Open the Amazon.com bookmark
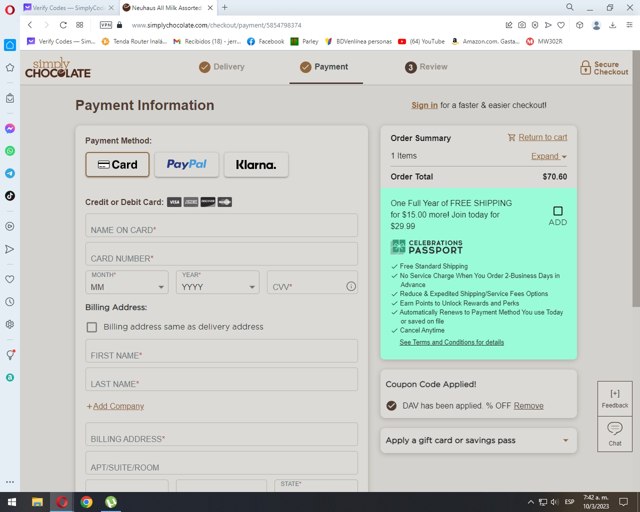 [486, 41]
